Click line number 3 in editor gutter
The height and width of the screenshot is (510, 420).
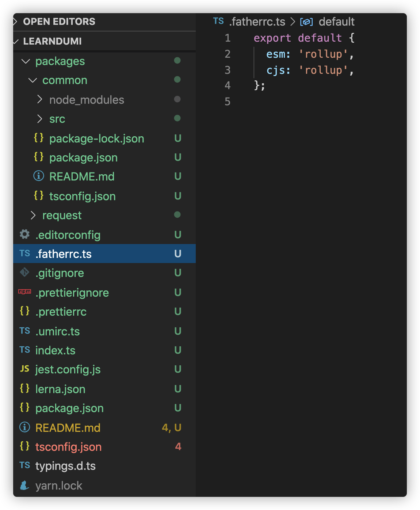click(228, 70)
